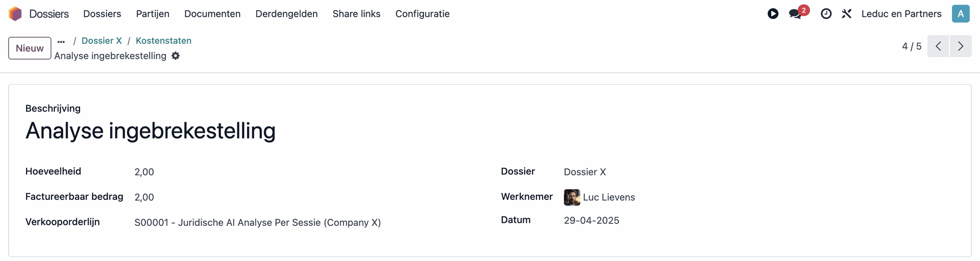
Task: Click Luc Lievens employee avatar
Action: click(x=572, y=197)
